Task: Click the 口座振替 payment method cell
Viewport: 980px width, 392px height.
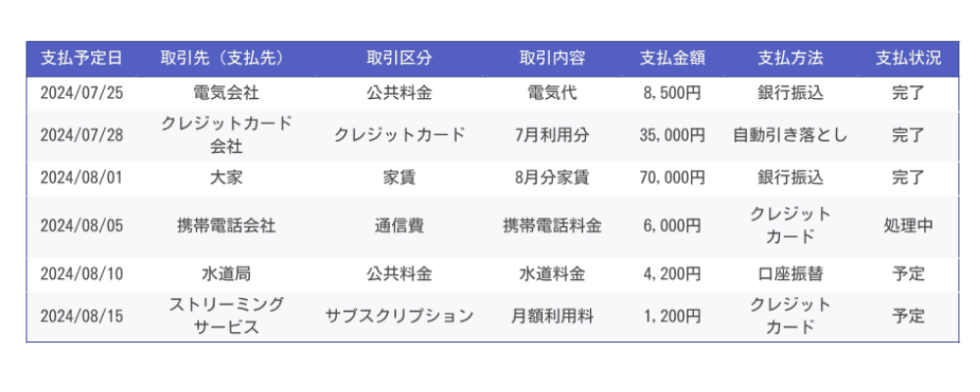Action: click(x=790, y=273)
